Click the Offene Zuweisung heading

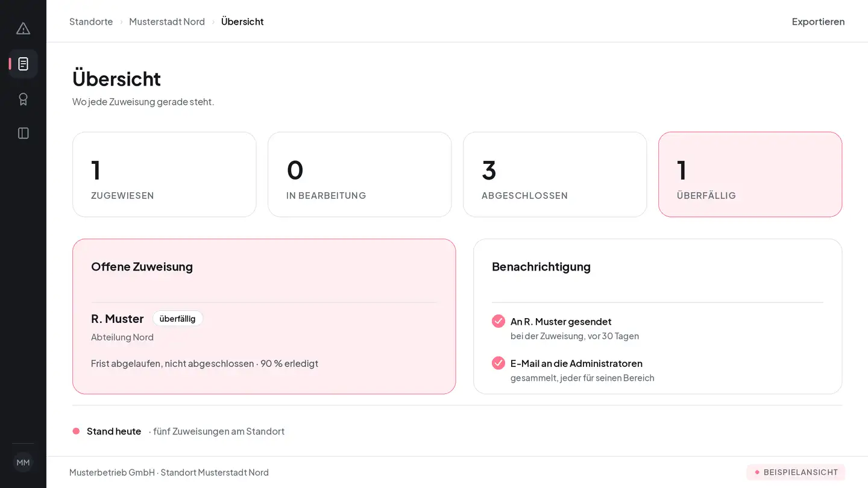(142, 267)
